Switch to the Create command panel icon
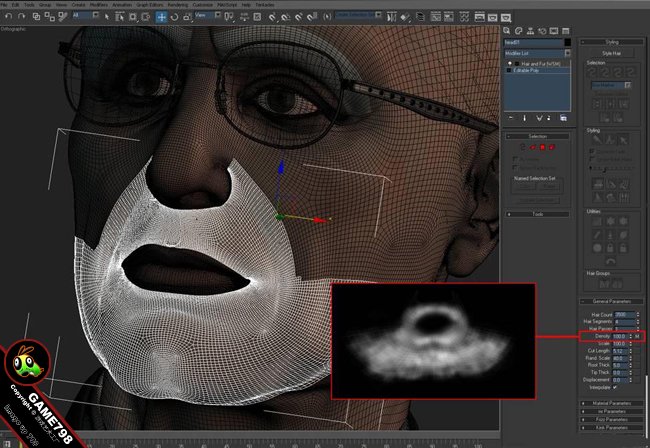The height and width of the screenshot is (448, 650). (507, 31)
